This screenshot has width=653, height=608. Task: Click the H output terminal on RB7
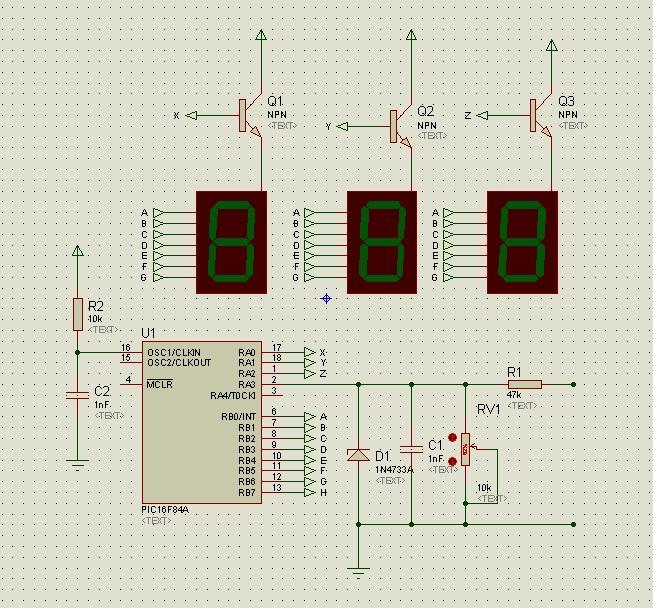click(x=310, y=493)
